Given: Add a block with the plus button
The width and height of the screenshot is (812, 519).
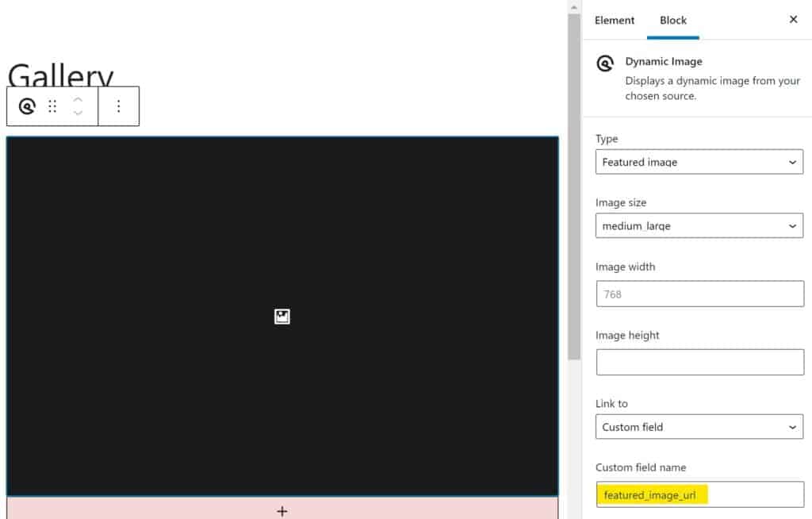Looking at the screenshot, I should tap(282, 511).
